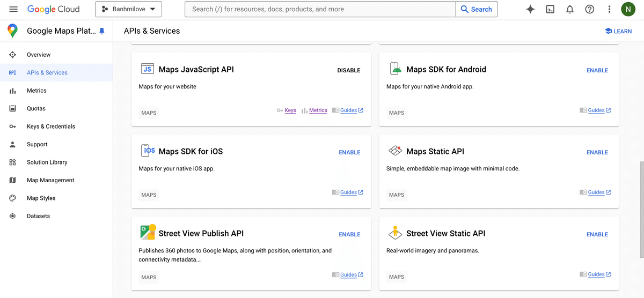644x298 pixels.
Task: Go to Metrics in the sidebar
Action: [x=36, y=91]
